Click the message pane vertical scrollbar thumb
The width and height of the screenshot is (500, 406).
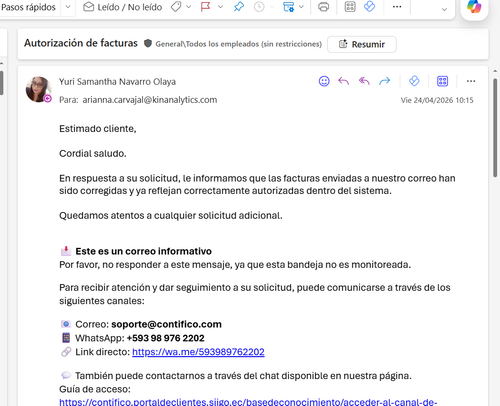[x=495, y=128]
